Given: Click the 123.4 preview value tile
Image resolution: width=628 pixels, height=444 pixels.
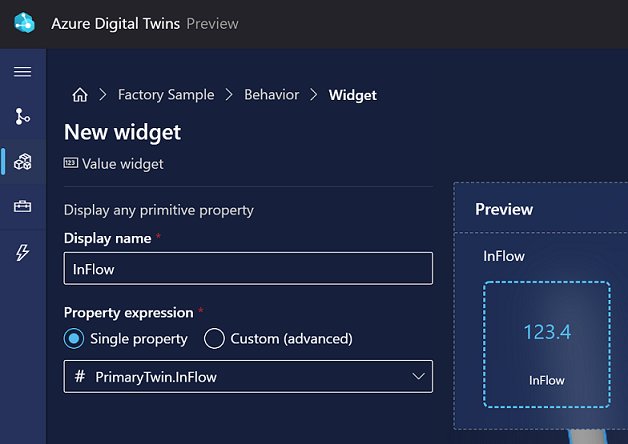Looking at the screenshot, I should (x=547, y=345).
